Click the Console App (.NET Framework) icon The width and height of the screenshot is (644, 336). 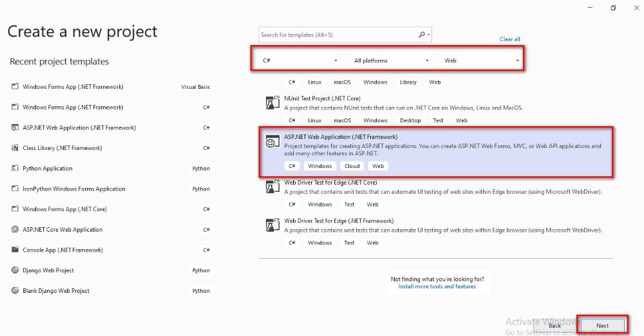(15, 249)
